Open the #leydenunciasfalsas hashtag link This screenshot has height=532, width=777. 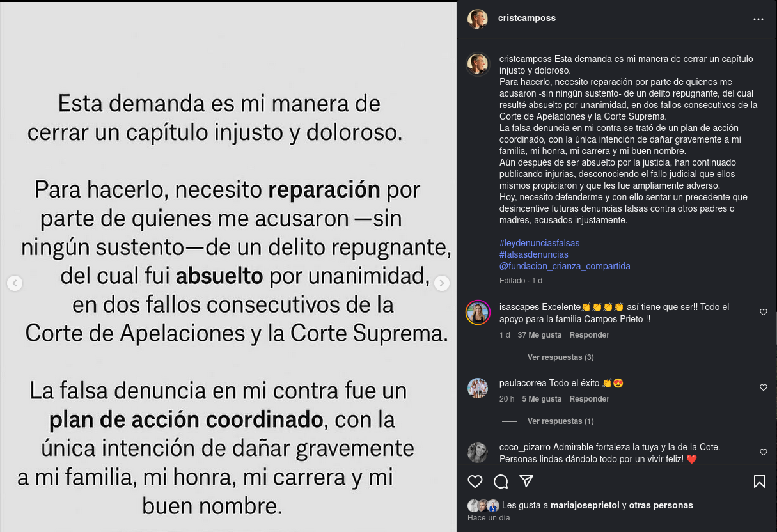(539, 243)
